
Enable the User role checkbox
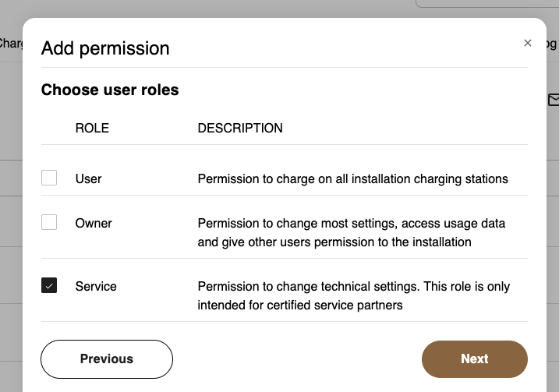click(x=49, y=178)
